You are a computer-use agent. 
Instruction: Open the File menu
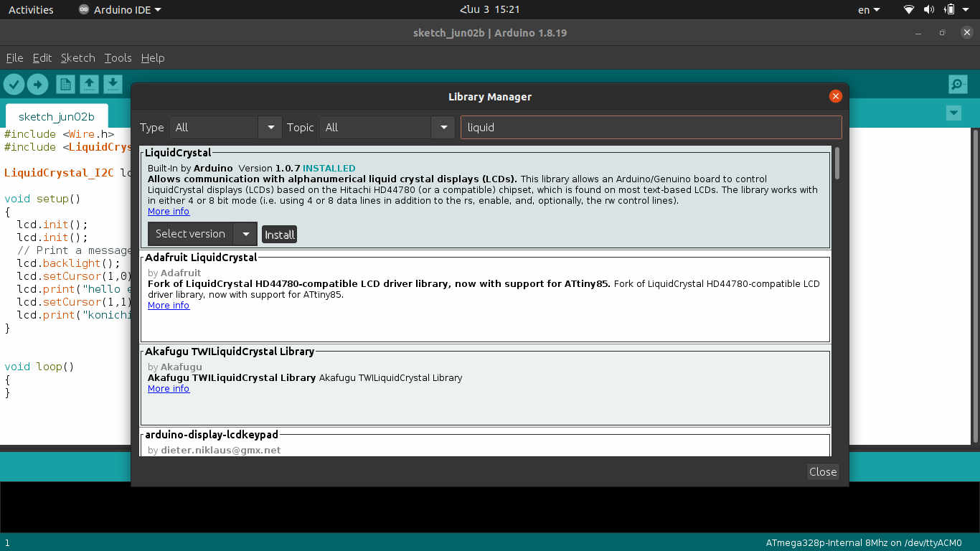[14, 58]
